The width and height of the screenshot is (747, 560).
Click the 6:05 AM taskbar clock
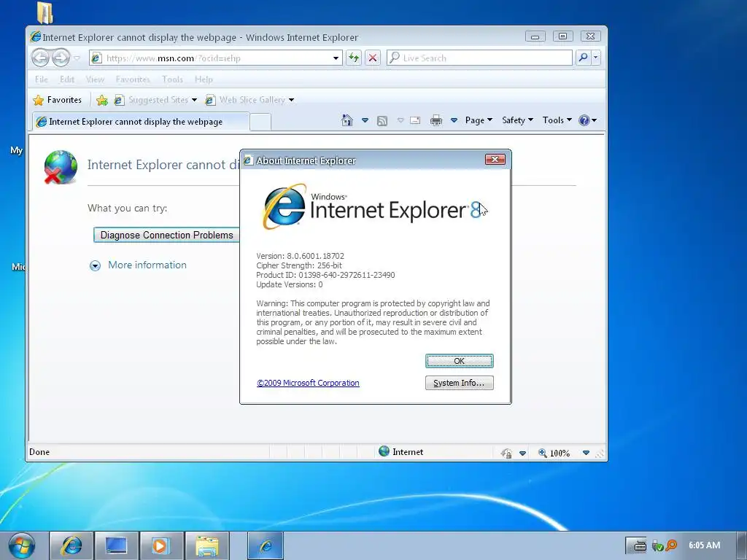click(704, 545)
